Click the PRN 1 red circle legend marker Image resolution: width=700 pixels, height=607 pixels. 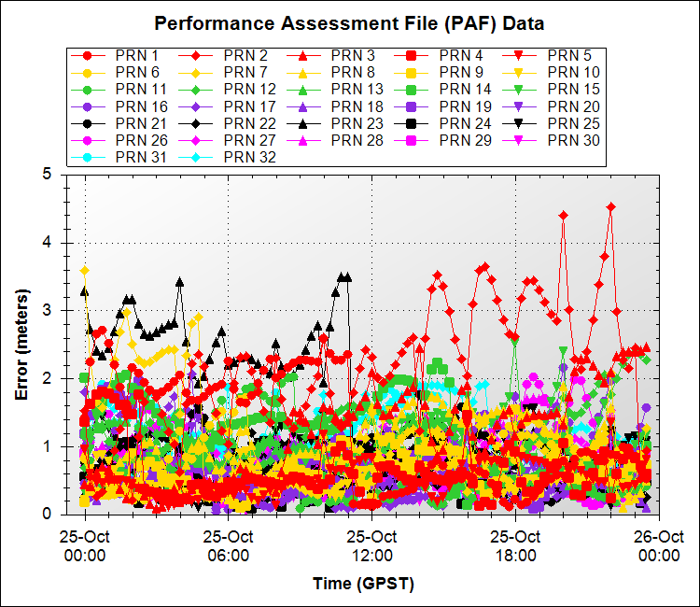pos(86,55)
